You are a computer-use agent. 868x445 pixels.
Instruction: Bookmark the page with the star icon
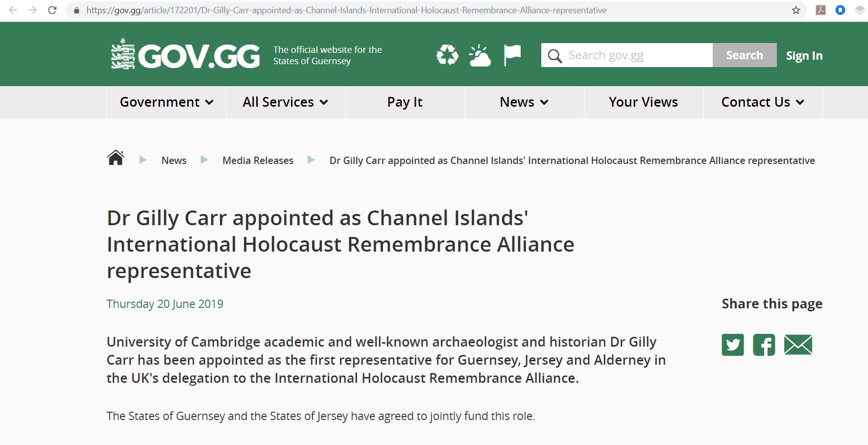(796, 10)
